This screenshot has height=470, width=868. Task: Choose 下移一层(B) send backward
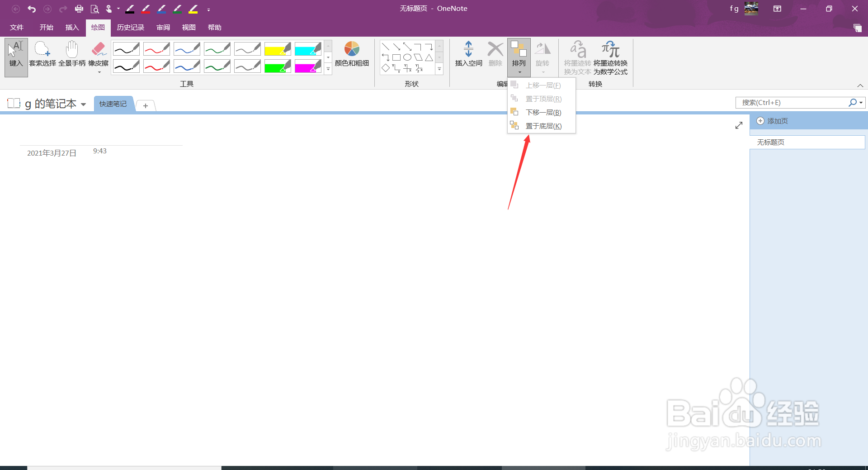[542, 112]
